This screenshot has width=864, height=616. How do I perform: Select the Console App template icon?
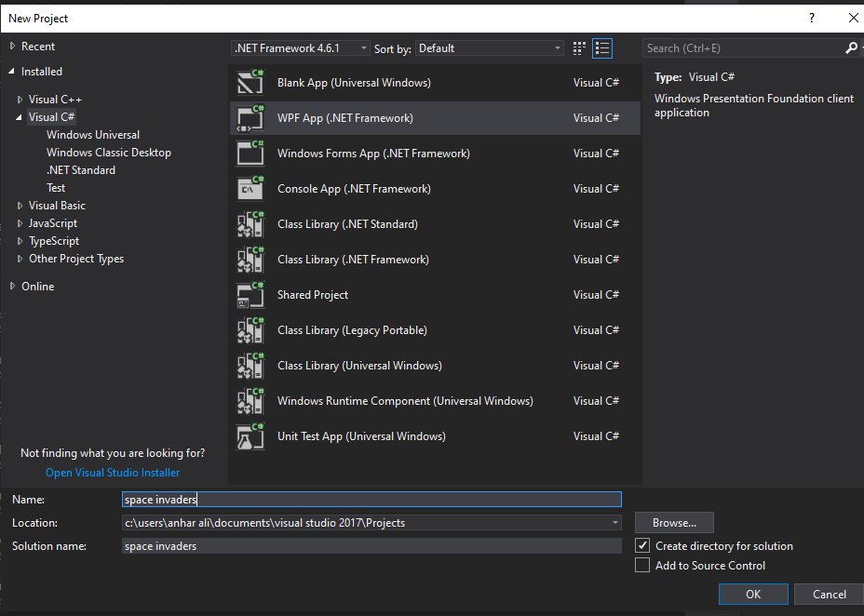(x=251, y=188)
